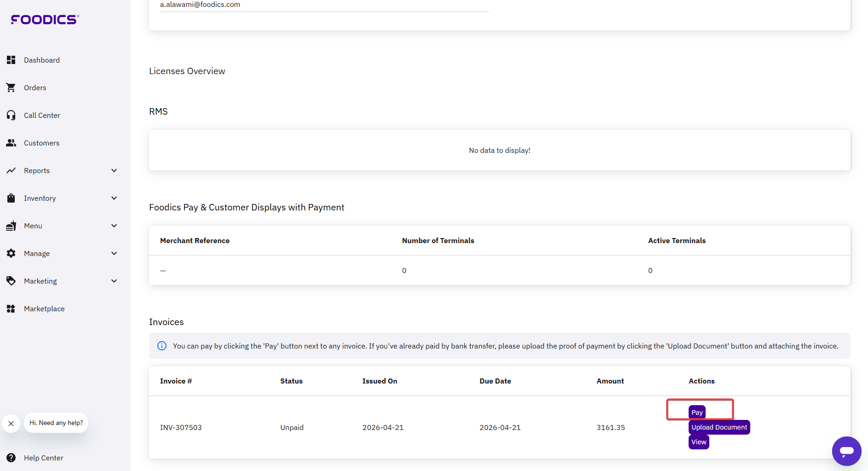Click the invoice amount 3161.35
The width and height of the screenshot is (868, 471).
pos(611,427)
